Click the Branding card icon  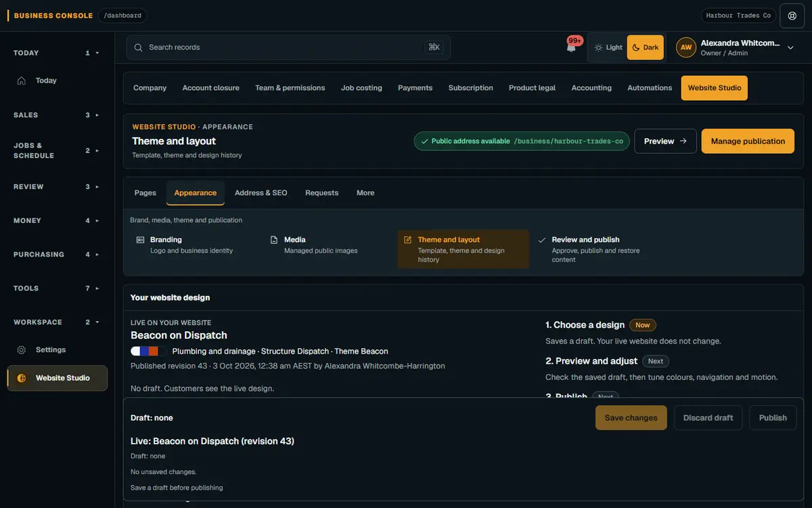pos(141,240)
